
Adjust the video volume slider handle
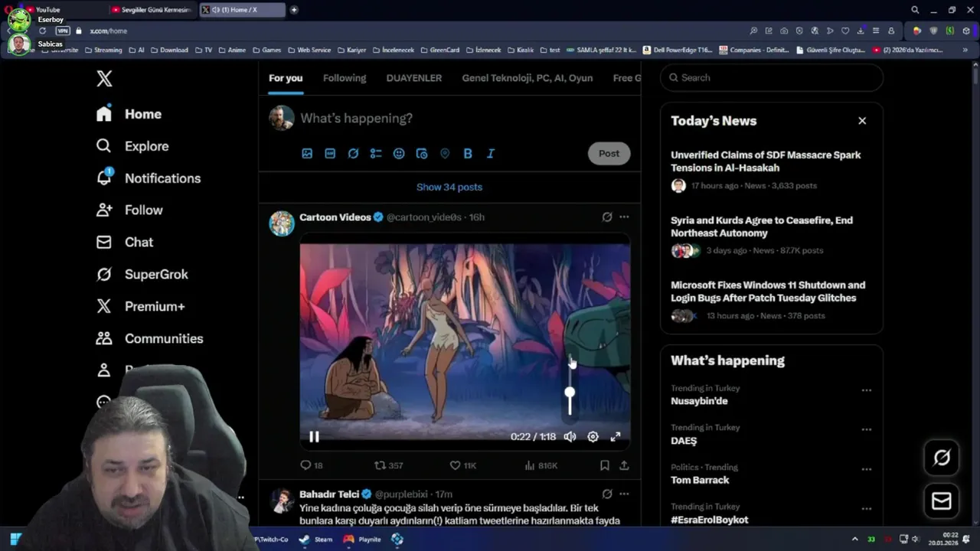coord(570,393)
